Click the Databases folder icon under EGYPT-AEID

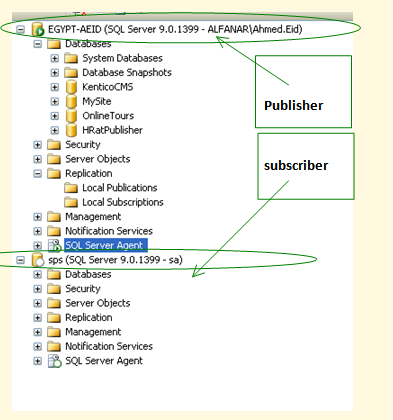click(x=54, y=44)
